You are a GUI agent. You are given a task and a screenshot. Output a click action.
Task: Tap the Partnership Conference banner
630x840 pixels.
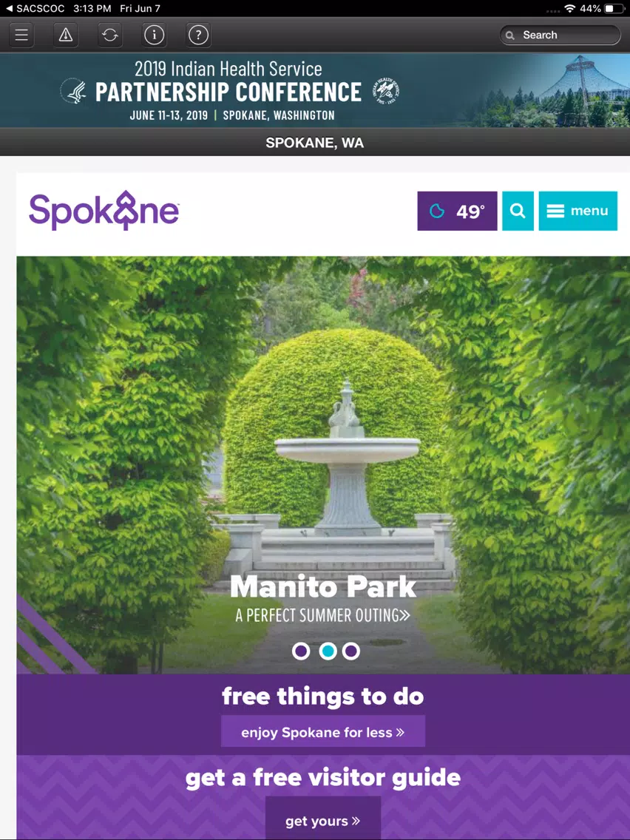tap(315, 90)
